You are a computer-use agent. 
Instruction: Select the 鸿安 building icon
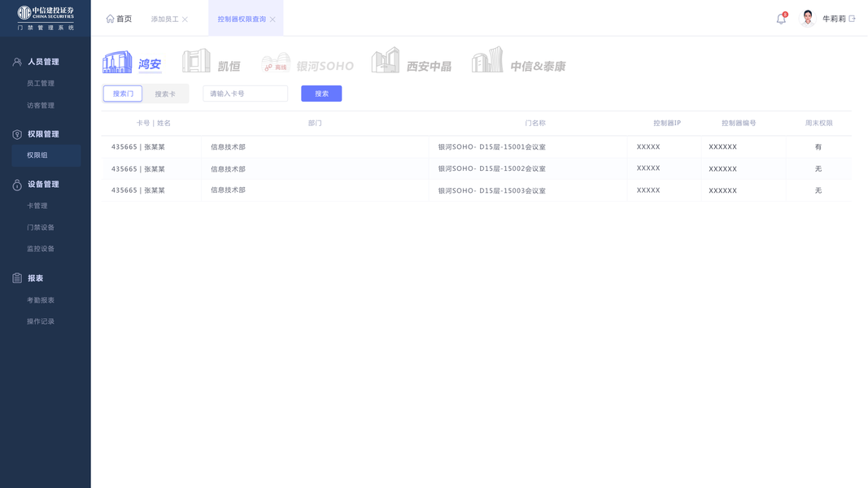coord(117,62)
